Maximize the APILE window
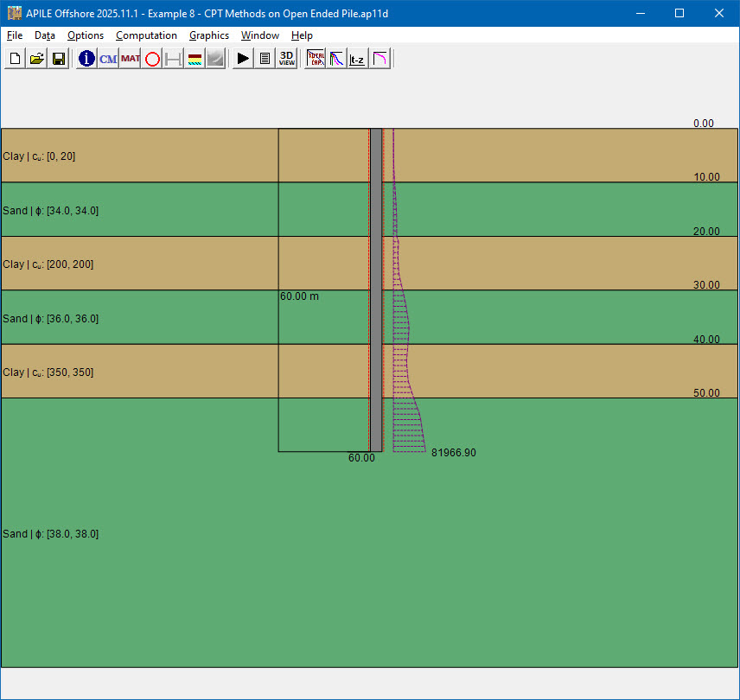The image size is (740, 700). (679, 13)
